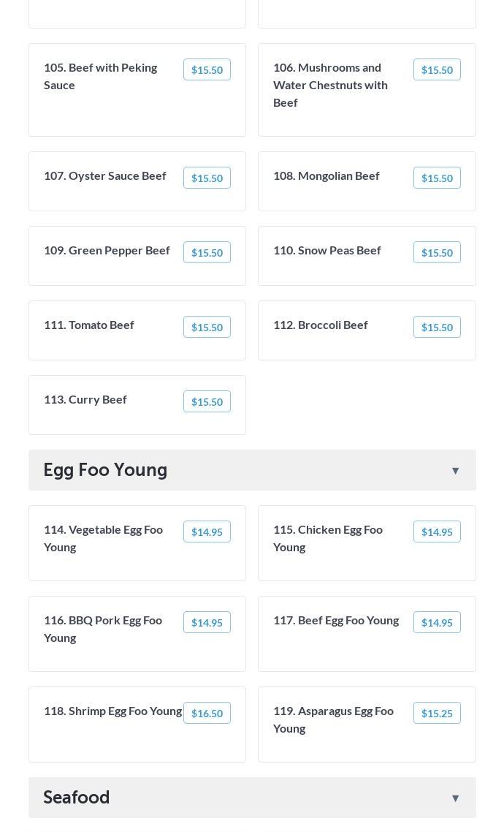Viewport: 504px width, 832px height.
Task: Click the $15.50 price for Oyster Sauce Beef
Action: tap(207, 178)
